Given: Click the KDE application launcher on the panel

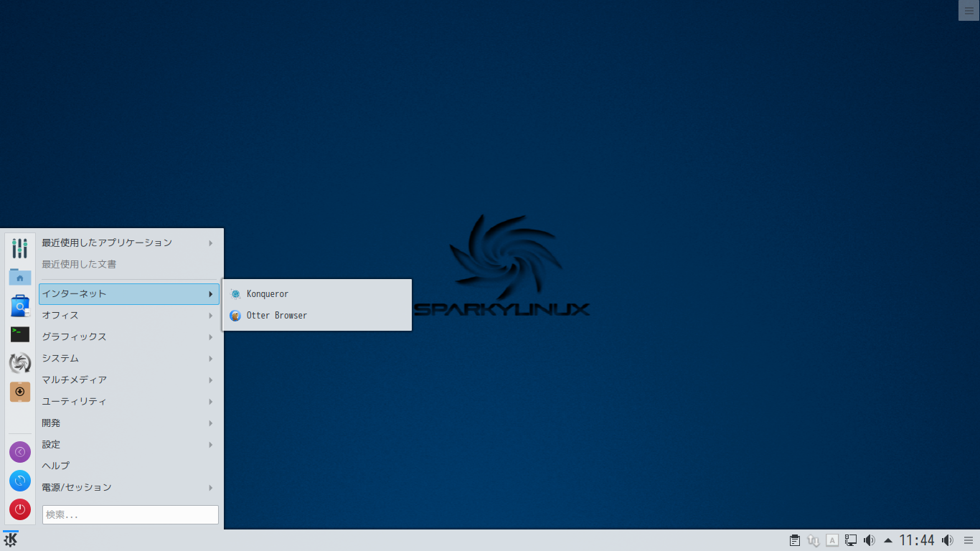Looking at the screenshot, I should pyautogui.click(x=10, y=540).
